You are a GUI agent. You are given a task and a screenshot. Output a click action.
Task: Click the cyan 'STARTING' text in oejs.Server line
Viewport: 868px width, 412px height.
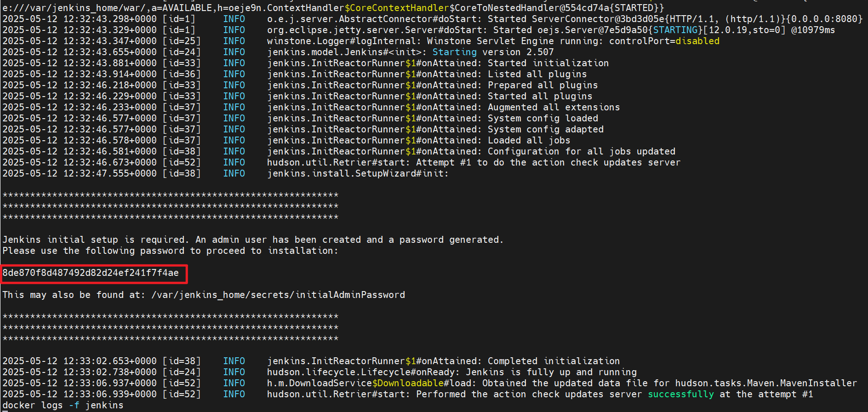pos(675,30)
